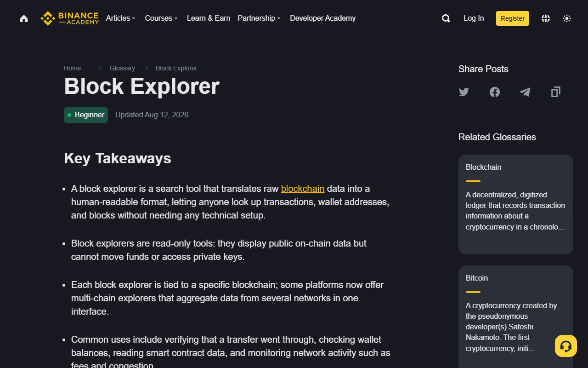Click the 'Block explorers are read-only tools' bullet
Image resolution: width=588 pixels, height=368 pixels.
click(x=219, y=250)
